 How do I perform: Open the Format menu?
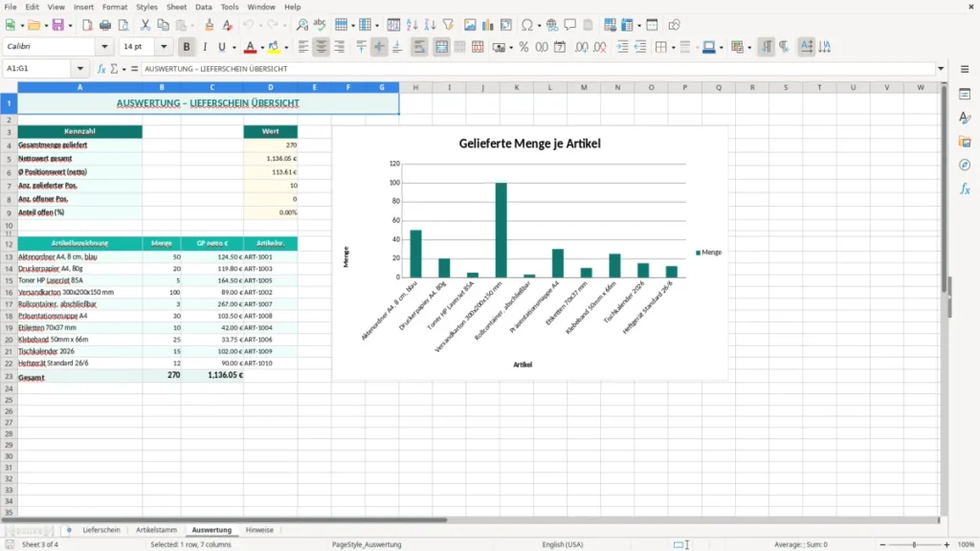click(x=115, y=7)
